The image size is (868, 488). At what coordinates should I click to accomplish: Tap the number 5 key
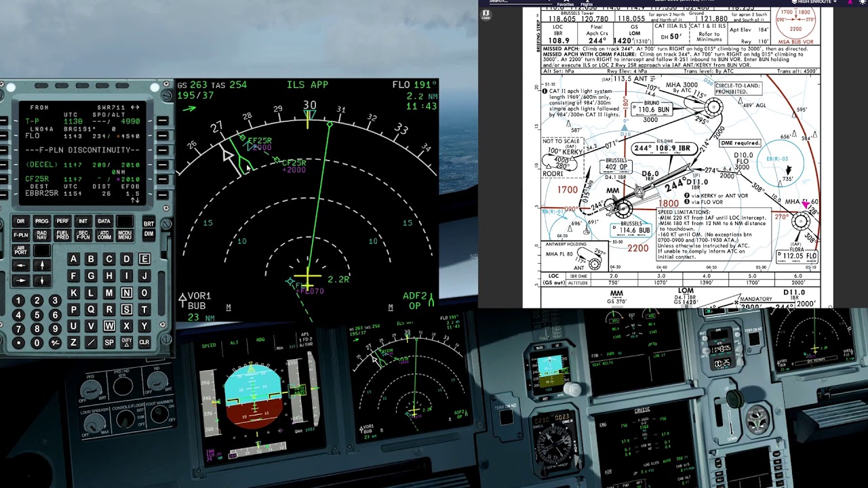[38, 314]
